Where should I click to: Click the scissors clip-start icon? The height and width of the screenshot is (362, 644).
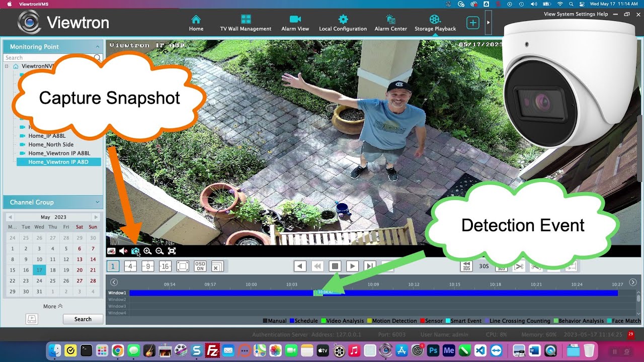519,266
